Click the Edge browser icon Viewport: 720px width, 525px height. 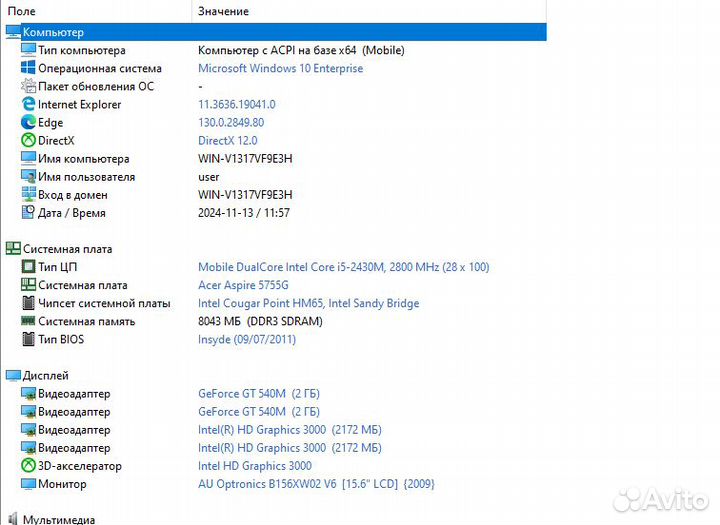[x=28, y=122]
